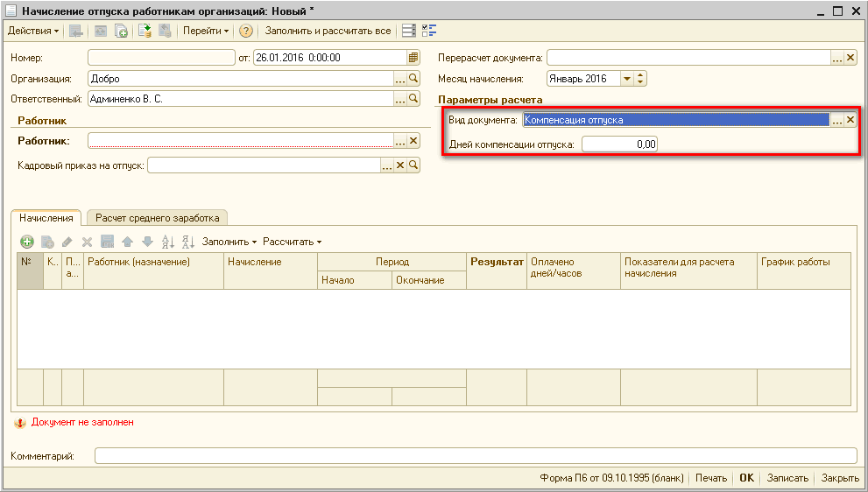Click Дней компенсации отпуска value field
Screen dimensions: 868x492
point(620,145)
